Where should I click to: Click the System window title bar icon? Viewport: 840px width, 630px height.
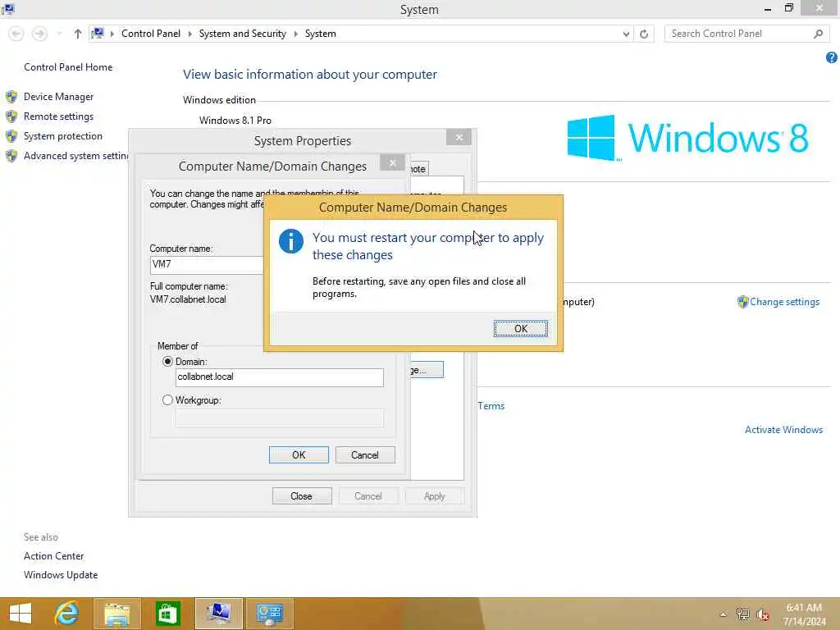(8, 8)
